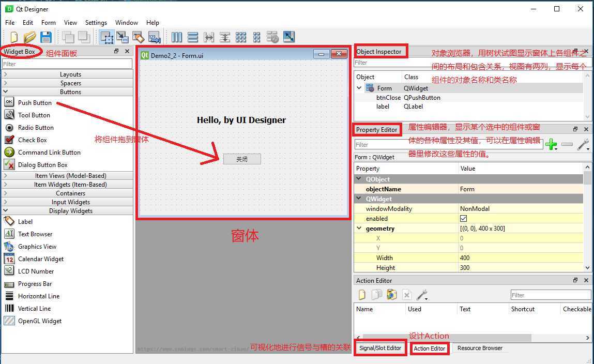Select Calendar Widget in Widget Box
This screenshot has height=364, width=594.
(40, 259)
